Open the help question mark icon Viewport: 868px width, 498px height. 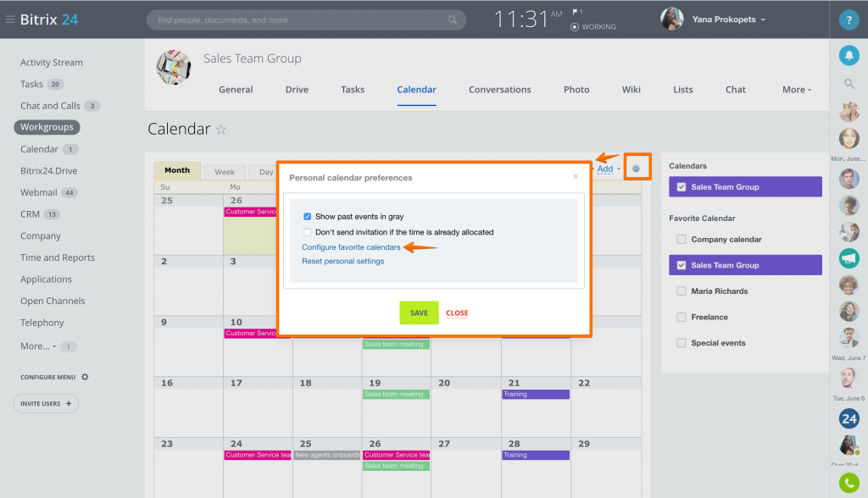coord(849,20)
